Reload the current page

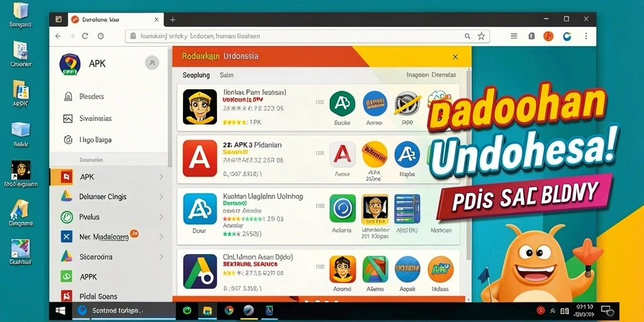(86, 36)
